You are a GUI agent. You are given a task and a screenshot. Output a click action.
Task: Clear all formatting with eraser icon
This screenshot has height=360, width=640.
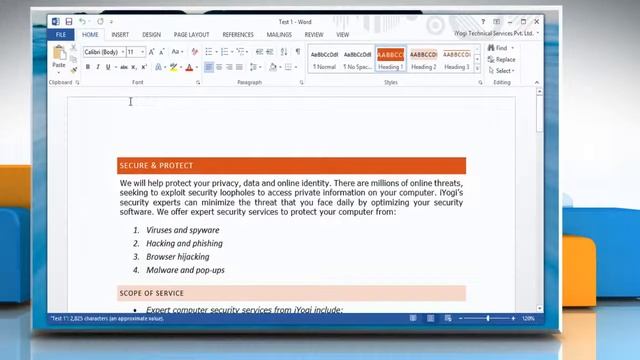(x=195, y=52)
